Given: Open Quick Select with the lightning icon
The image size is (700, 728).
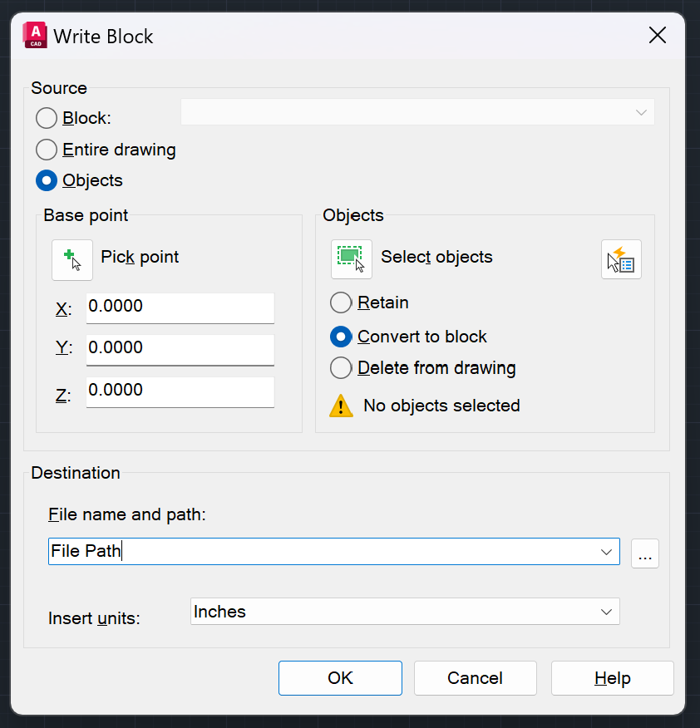Looking at the screenshot, I should point(621,258).
